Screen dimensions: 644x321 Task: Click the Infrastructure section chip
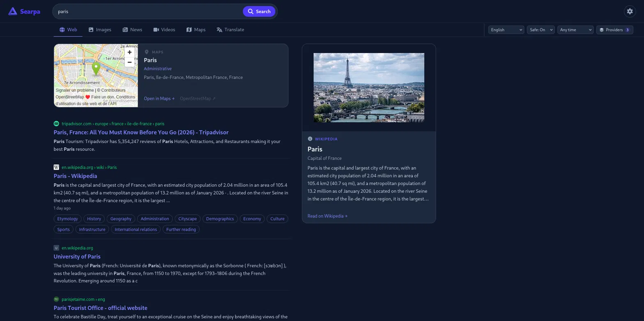(92, 229)
